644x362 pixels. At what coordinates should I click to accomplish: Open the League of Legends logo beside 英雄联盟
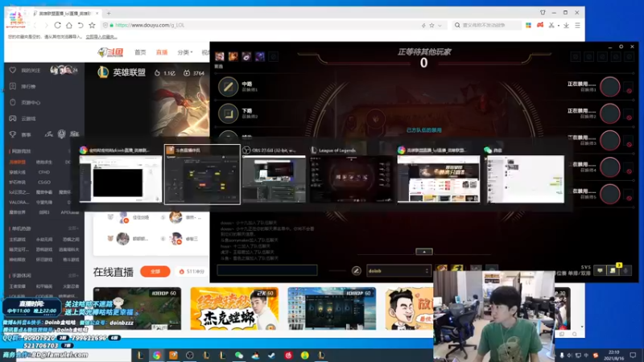pos(103,72)
